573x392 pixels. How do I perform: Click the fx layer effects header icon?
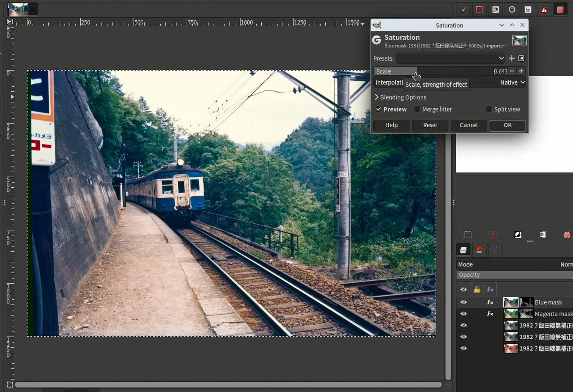click(490, 290)
